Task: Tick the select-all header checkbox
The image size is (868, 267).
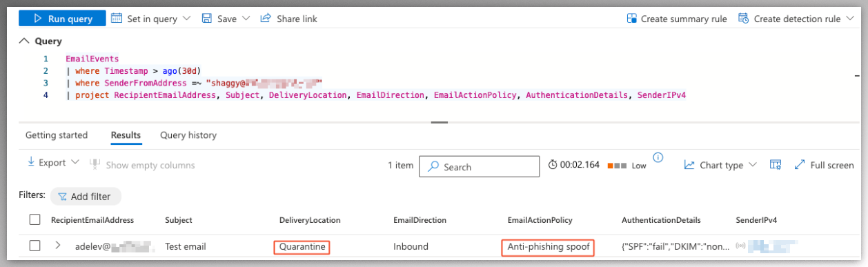Action: pyautogui.click(x=34, y=220)
